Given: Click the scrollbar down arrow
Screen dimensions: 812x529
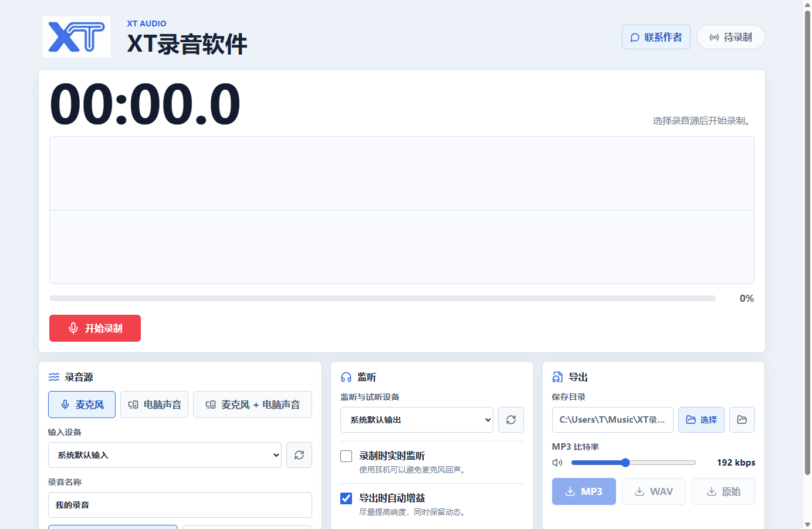Looking at the screenshot, I should [x=807, y=524].
